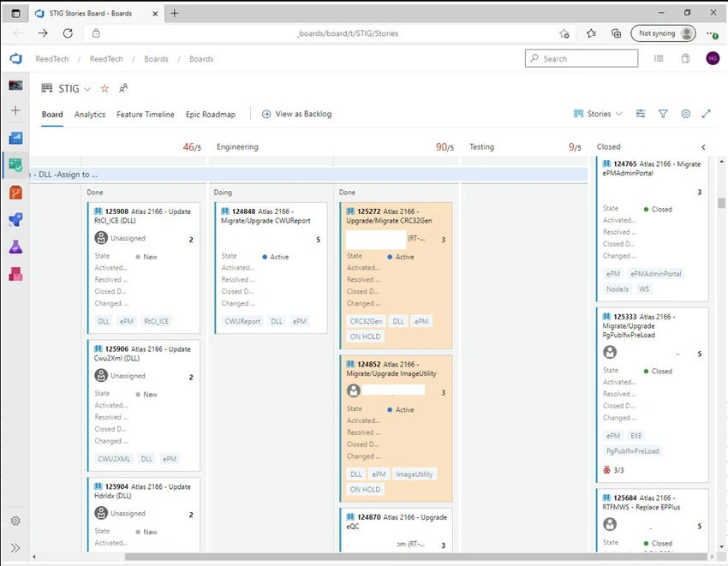The height and width of the screenshot is (566, 728).
Task: Open the filter funnel icon
Action: [x=663, y=114]
